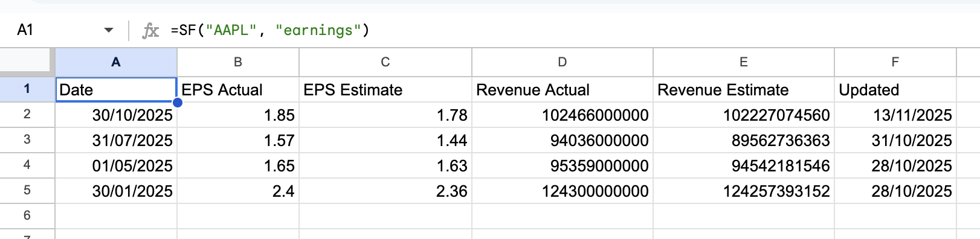Click cell A1 containing Date

[x=116, y=89]
